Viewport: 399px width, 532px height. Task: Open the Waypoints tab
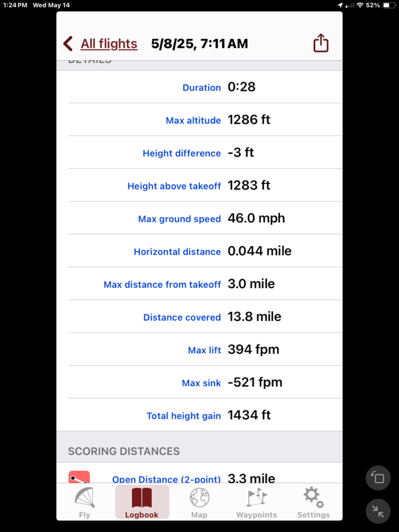tap(257, 502)
